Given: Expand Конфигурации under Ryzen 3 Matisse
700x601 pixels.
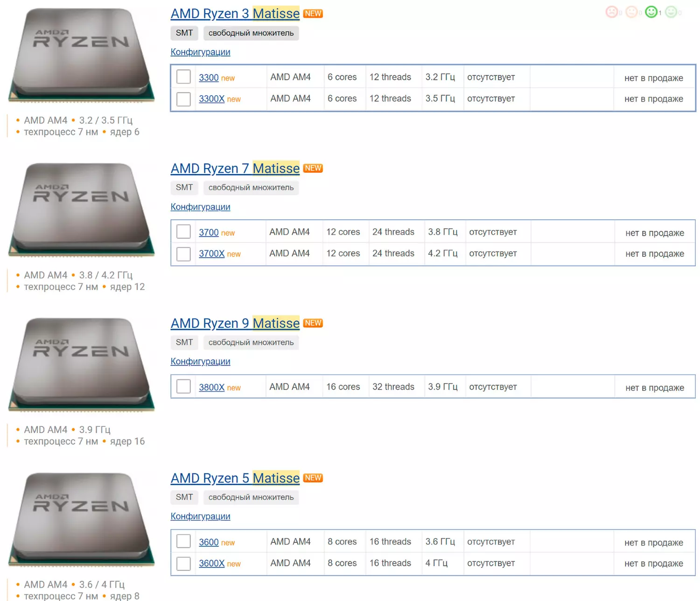Looking at the screenshot, I should [200, 52].
